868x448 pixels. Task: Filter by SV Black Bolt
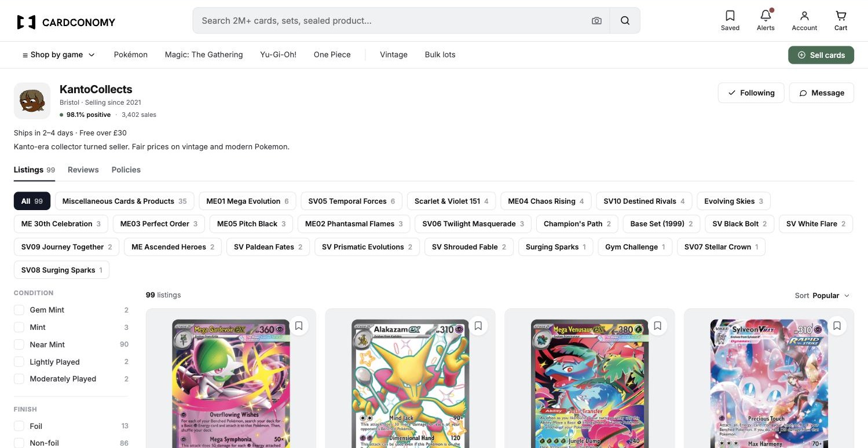coord(739,223)
